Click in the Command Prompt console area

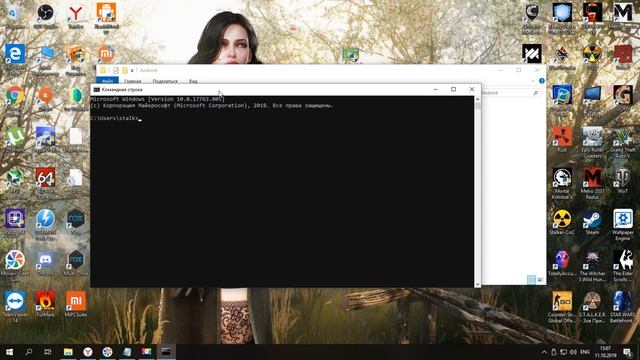pos(282,192)
